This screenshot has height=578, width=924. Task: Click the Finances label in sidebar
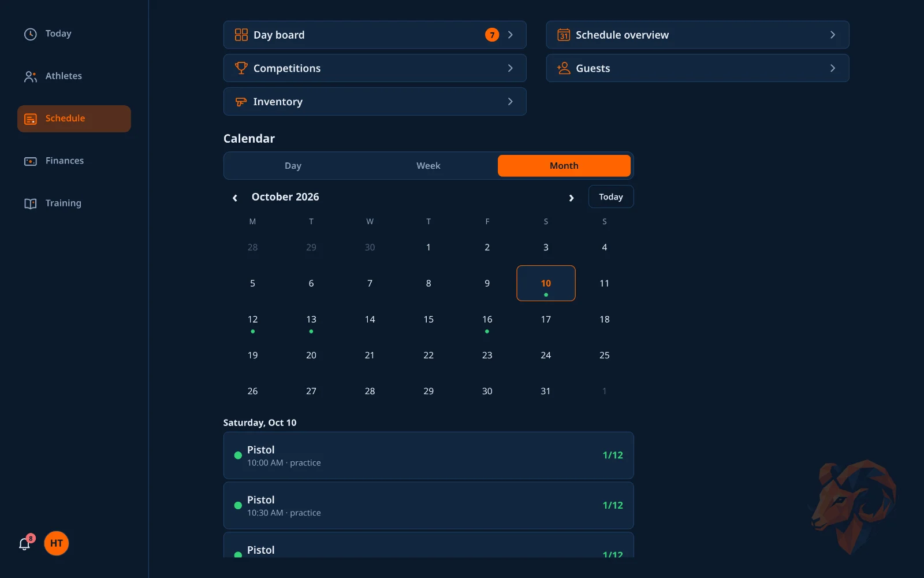pyautogui.click(x=65, y=161)
